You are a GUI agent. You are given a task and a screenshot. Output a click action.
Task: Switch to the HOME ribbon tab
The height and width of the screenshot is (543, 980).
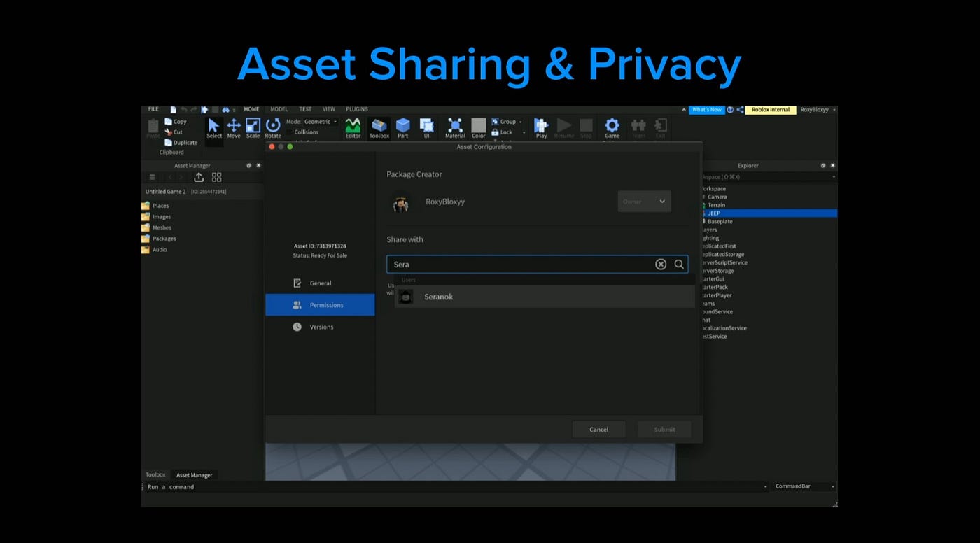(x=251, y=109)
